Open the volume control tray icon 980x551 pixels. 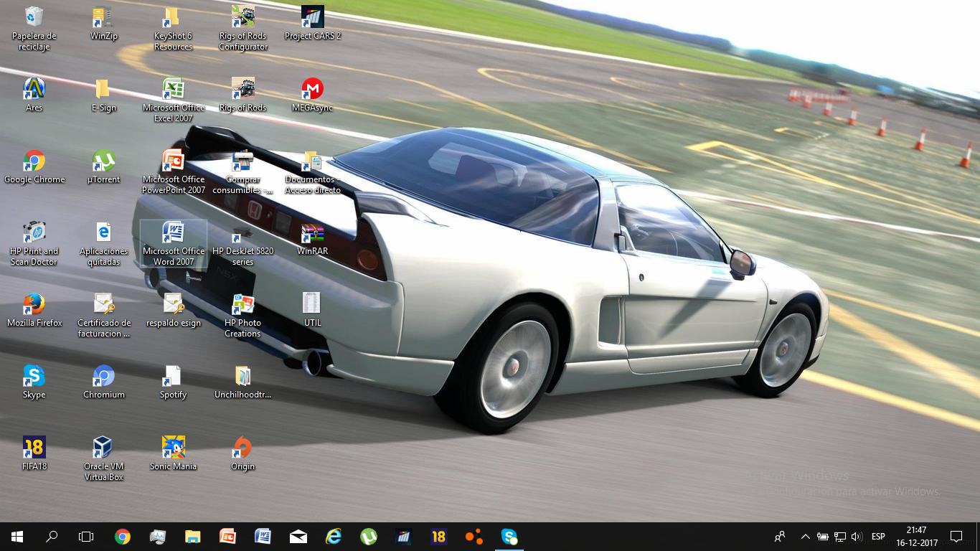pos(857,537)
